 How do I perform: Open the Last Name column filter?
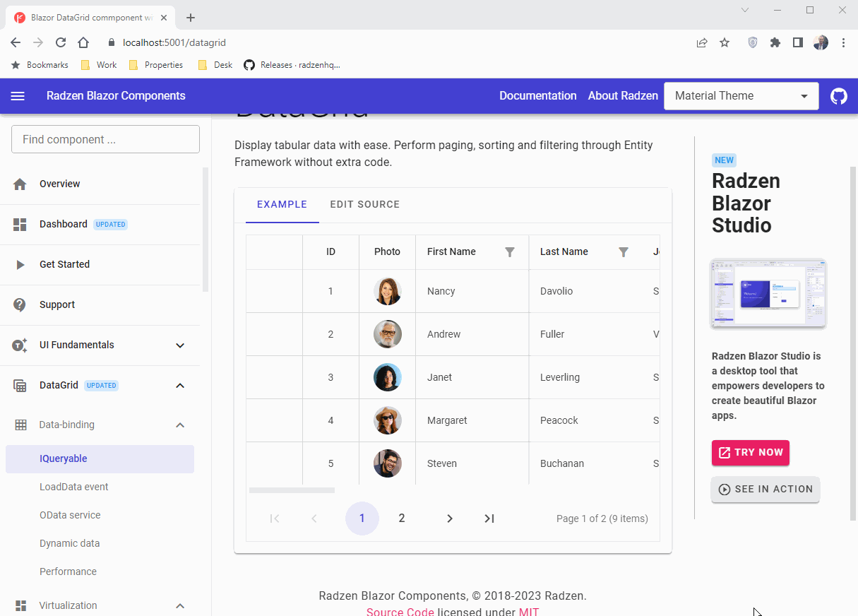(x=623, y=252)
